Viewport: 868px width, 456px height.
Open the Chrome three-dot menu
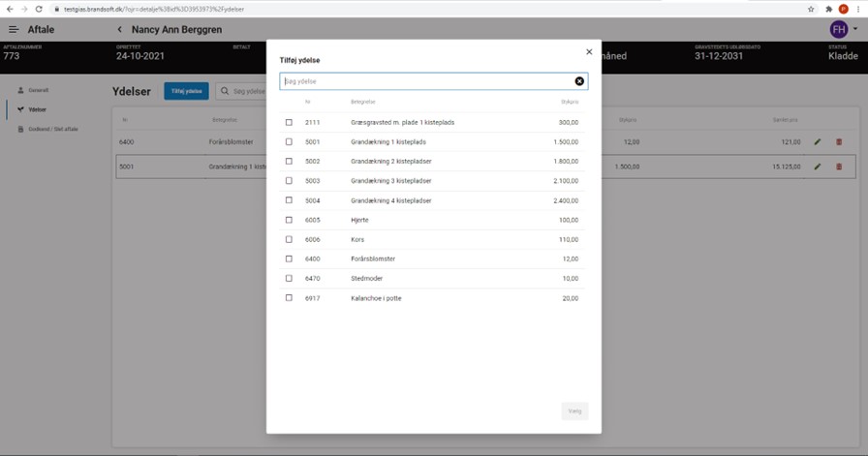pos(858,9)
